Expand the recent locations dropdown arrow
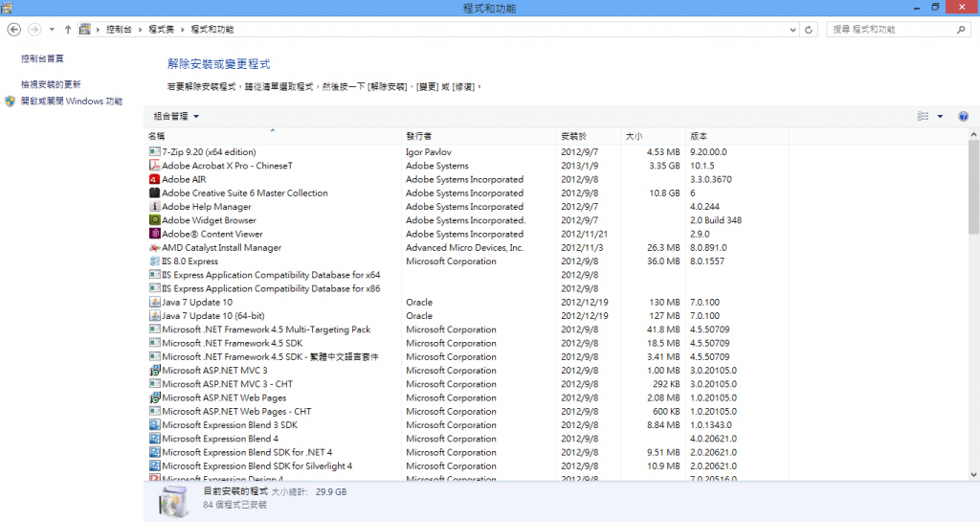Image resolution: width=980 pixels, height=522 pixels. coord(52,30)
